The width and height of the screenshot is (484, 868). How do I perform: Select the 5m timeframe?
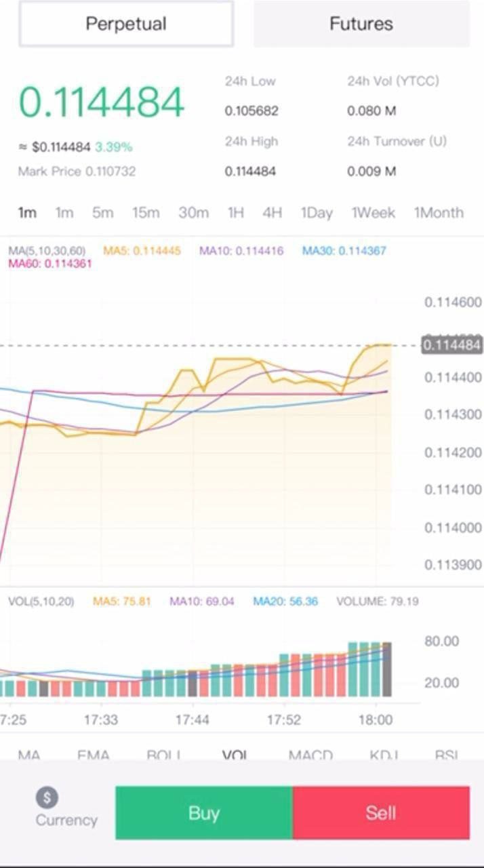[x=102, y=213]
